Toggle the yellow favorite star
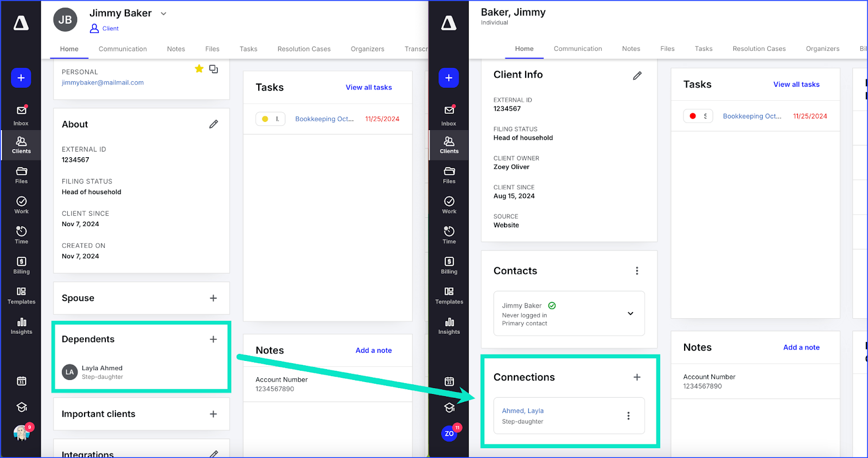This screenshot has width=868, height=458. (199, 69)
